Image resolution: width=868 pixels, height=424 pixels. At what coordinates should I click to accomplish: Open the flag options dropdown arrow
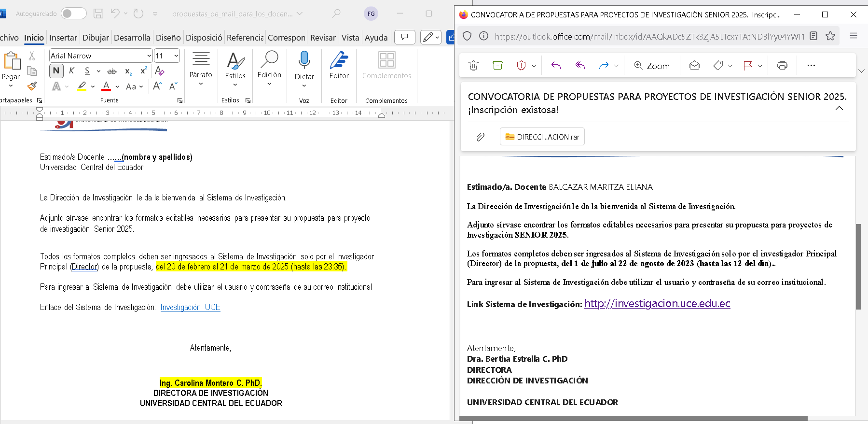tap(760, 66)
